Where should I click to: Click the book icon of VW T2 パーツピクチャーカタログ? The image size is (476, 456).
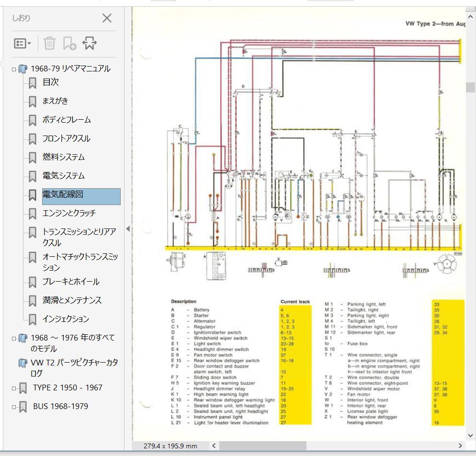(23, 363)
